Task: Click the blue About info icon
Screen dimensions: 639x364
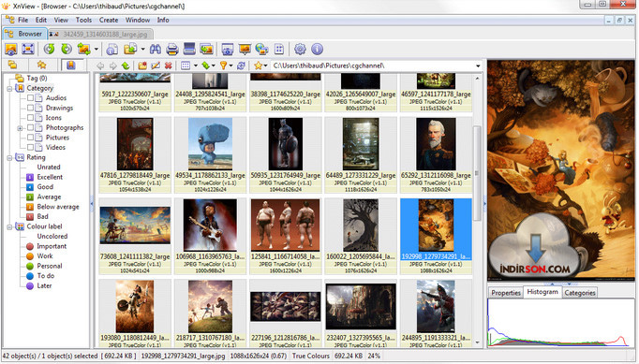Action: click(317, 50)
